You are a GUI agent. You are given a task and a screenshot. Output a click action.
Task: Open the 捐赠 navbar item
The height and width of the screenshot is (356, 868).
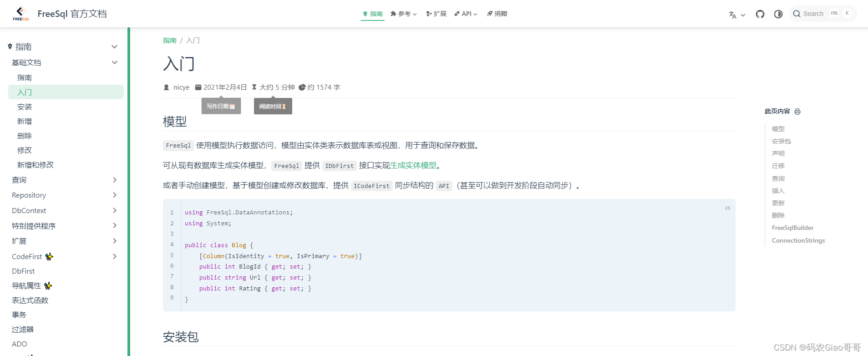pos(497,14)
